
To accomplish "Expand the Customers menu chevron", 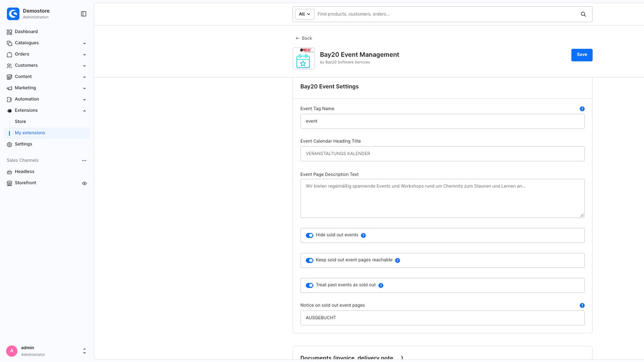I will [85, 66].
